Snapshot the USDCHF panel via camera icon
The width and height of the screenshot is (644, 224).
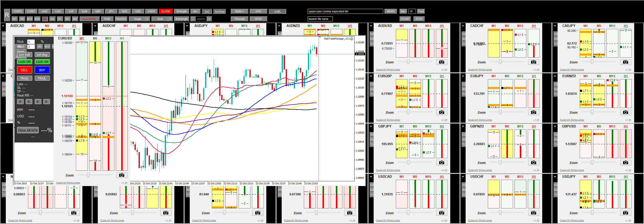534,213
